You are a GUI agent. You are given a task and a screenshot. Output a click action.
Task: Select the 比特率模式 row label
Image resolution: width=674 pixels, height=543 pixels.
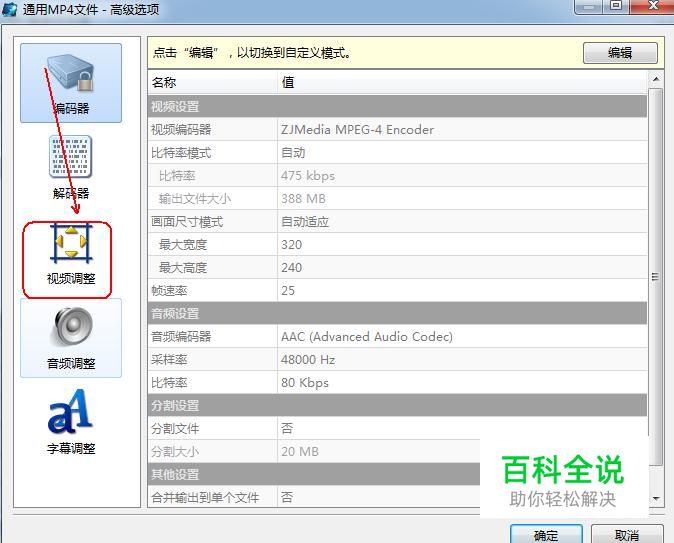[181, 153]
